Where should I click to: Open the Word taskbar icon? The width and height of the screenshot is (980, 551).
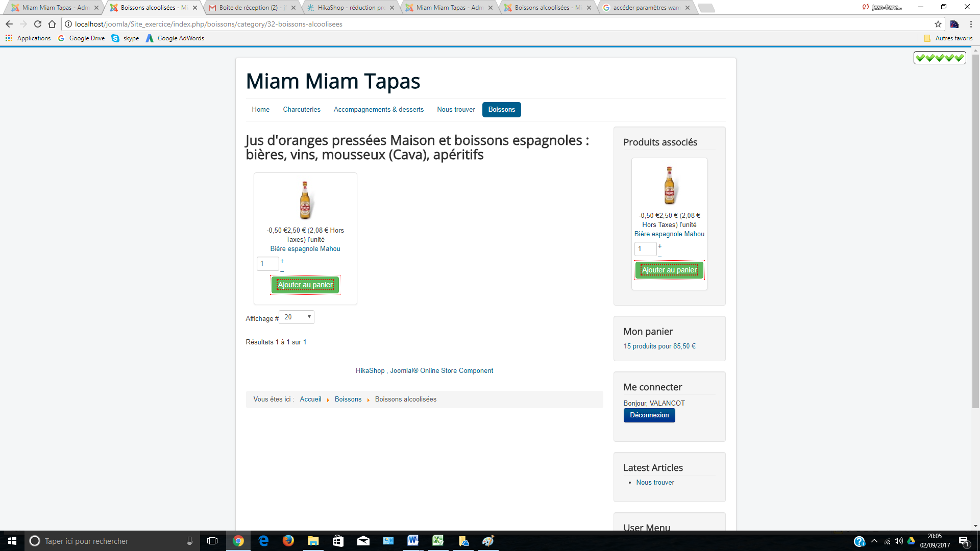pyautogui.click(x=413, y=541)
